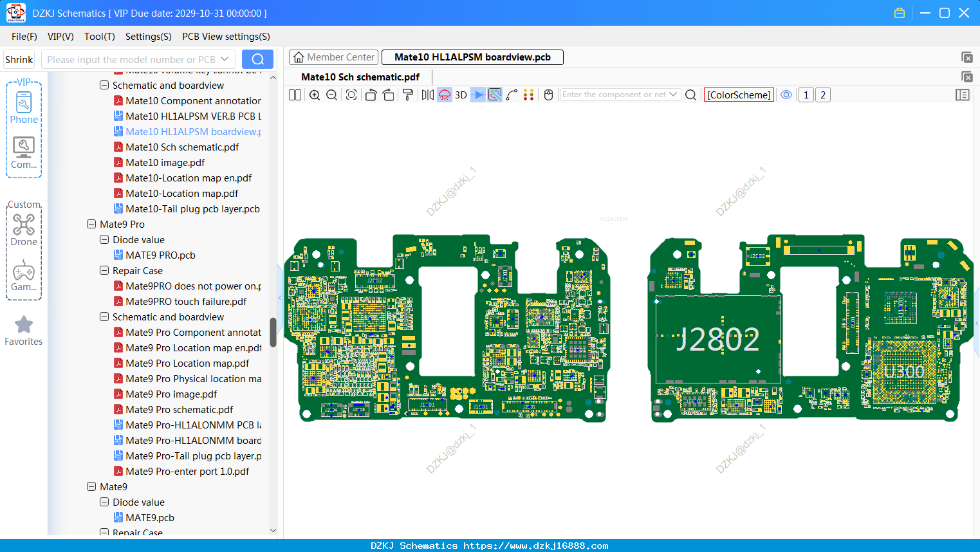Open the VIP(V) menu
Screen dimensions: 980x552
click(x=60, y=37)
